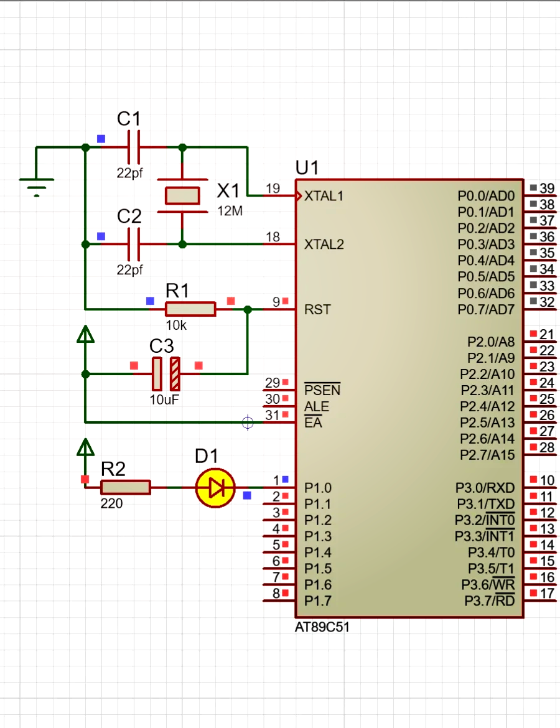Screen dimensions: 560x728
Task: Click the "D1" reference label
Action: [x=207, y=456]
